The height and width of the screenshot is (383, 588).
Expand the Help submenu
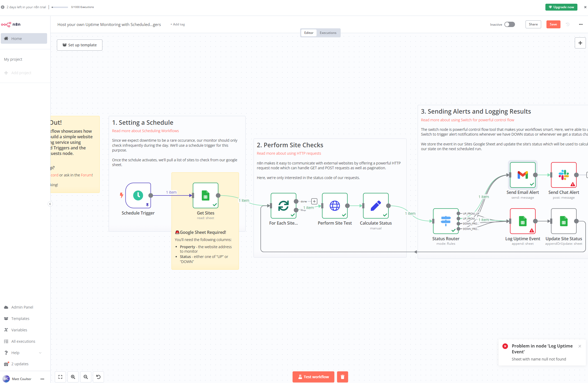tap(40, 353)
